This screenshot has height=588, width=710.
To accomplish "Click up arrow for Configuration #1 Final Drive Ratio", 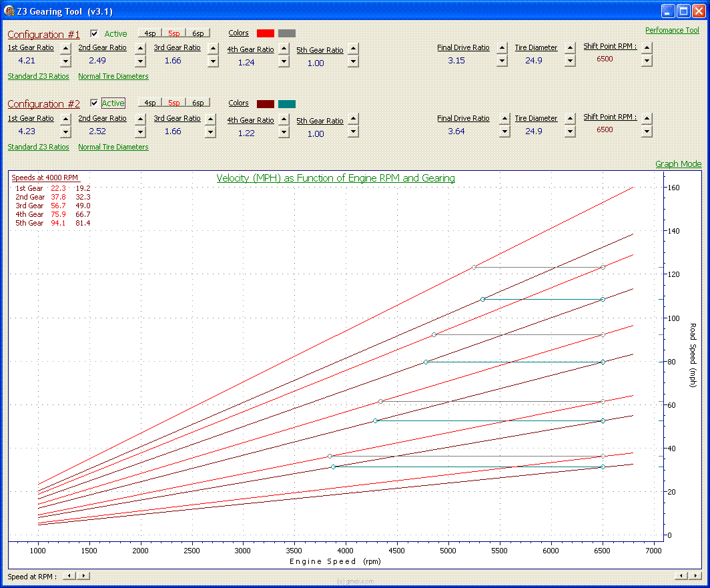I will pyautogui.click(x=502, y=48).
